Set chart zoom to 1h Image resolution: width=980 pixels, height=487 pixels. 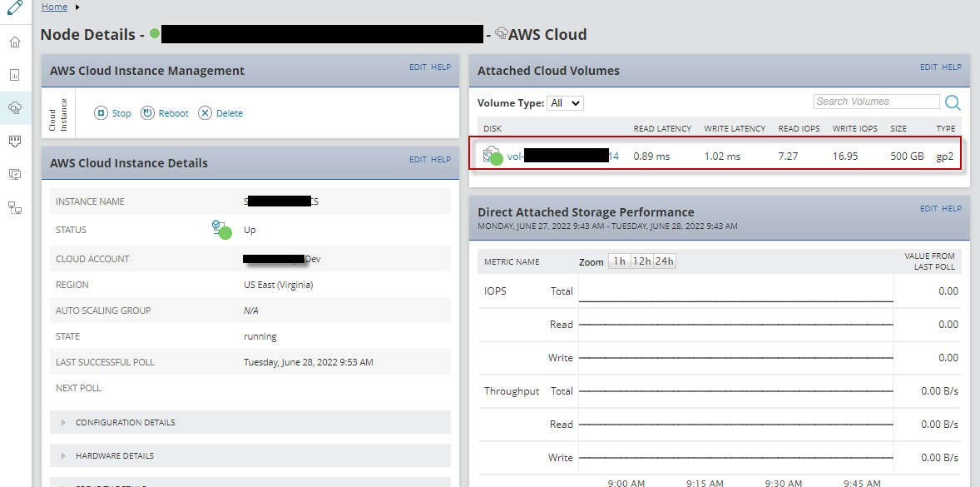[x=620, y=261]
